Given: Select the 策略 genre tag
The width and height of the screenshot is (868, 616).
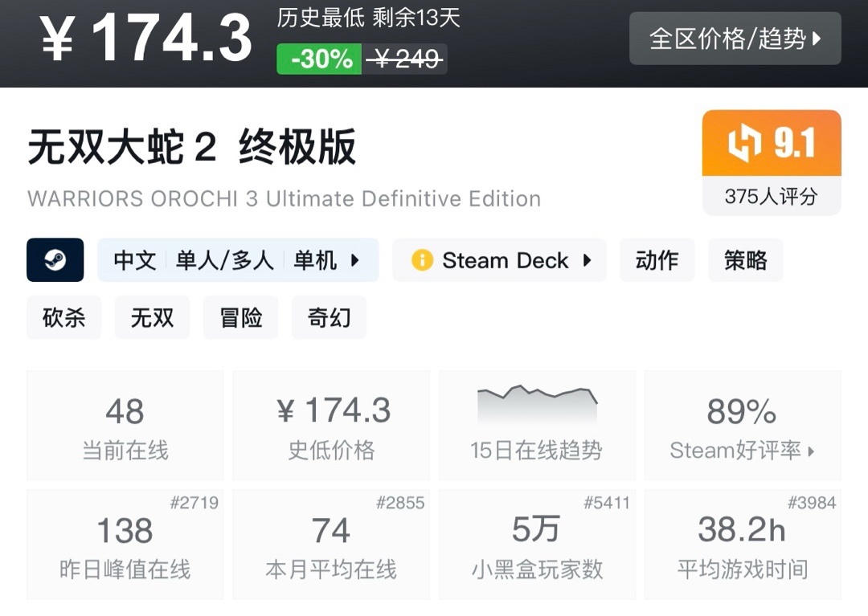Looking at the screenshot, I should (745, 260).
